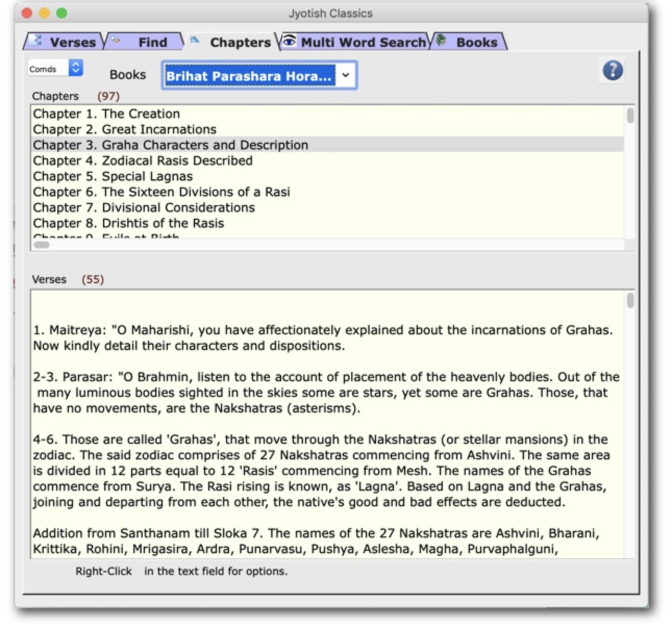Open Chapter 6. Sixteen Divisions of a Rasi
The image size is (672, 627).
161,192
